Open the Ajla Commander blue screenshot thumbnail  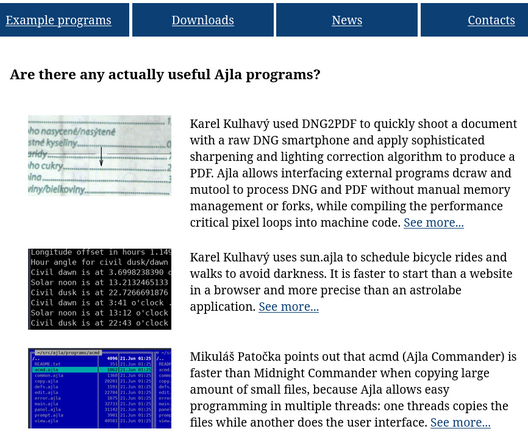point(100,388)
